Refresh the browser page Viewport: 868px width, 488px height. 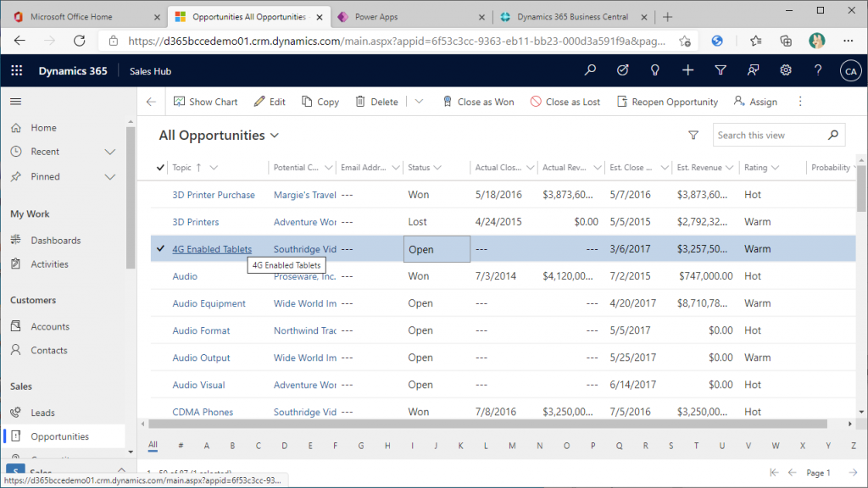tap(80, 41)
